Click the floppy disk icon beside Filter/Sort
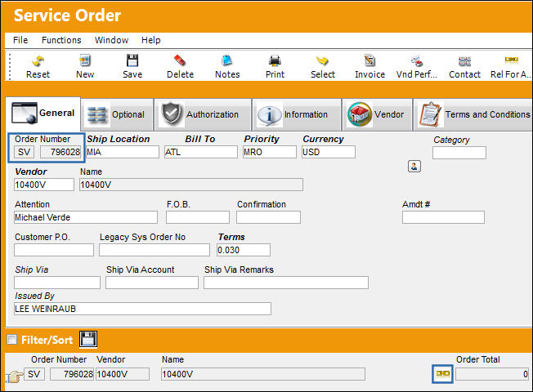The height and width of the screenshot is (392, 533). coord(88,340)
